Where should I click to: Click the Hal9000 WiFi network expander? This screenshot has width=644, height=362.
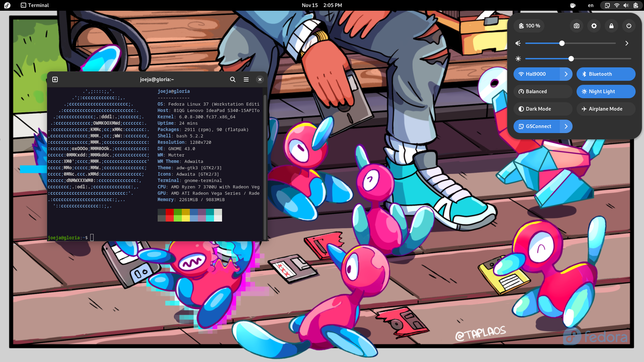click(566, 74)
